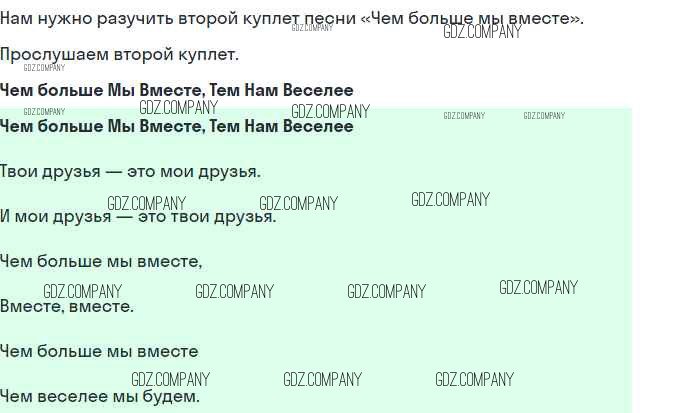Image resolution: width=680 pixels, height=413 pixels.
Task: Click the bold heading inside the green block
Action: 176,126
